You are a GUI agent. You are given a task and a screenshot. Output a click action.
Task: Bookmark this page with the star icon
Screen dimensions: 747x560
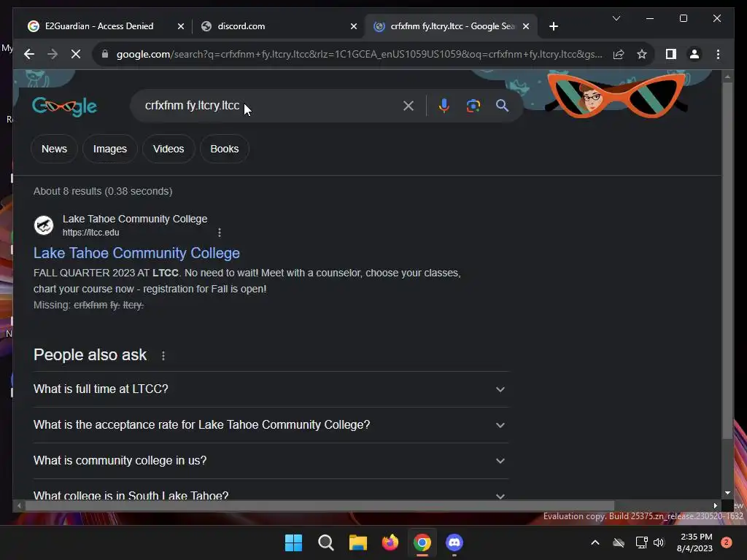[x=642, y=54]
